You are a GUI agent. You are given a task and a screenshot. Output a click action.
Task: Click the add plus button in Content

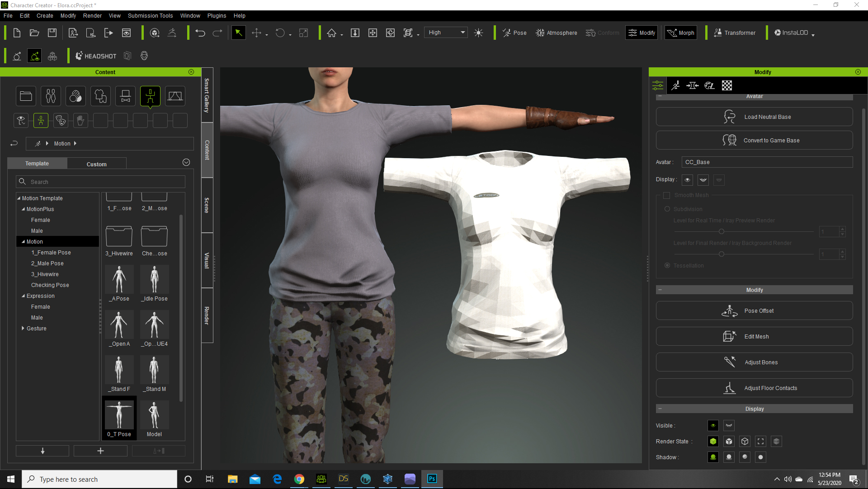pos(100,451)
